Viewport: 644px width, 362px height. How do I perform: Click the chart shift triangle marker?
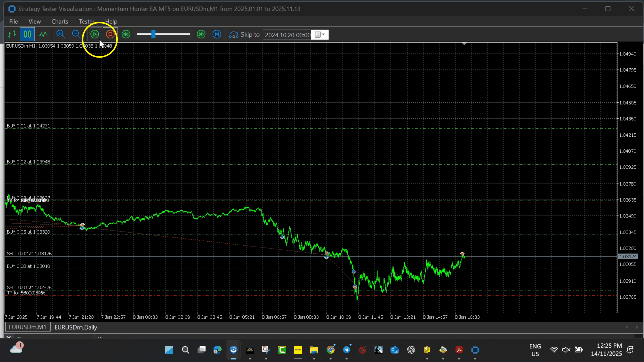pyautogui.click(x=464, y=44)
